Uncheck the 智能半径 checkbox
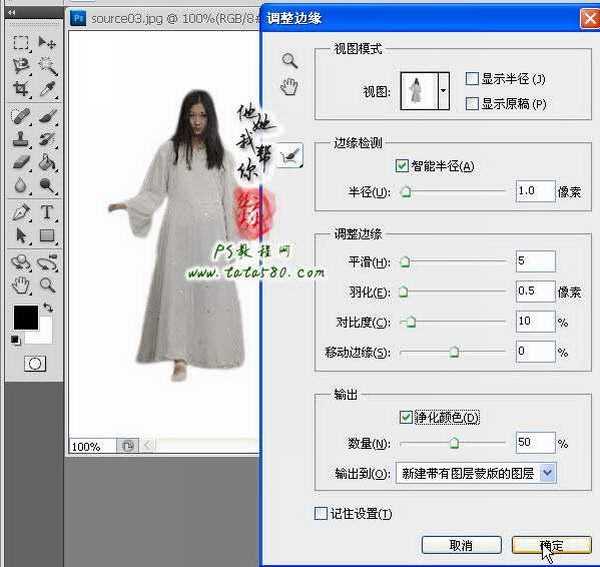 pos(403,166)
